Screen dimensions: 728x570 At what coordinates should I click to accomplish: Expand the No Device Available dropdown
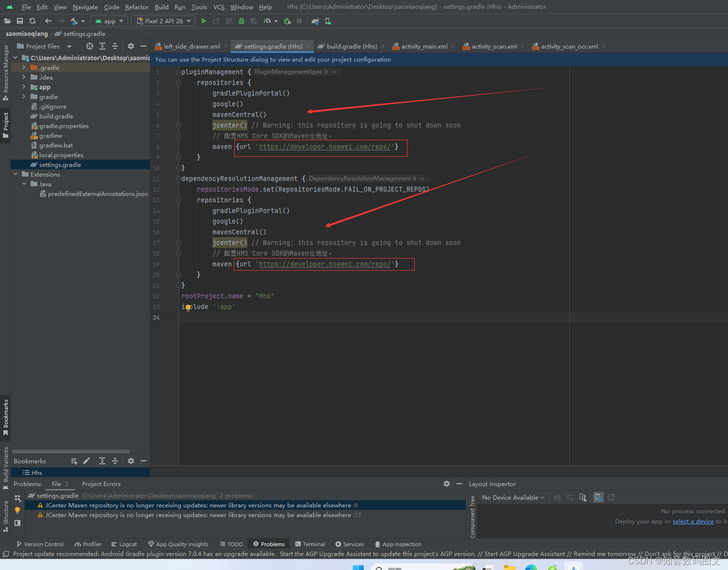click(x=512, y=497)
